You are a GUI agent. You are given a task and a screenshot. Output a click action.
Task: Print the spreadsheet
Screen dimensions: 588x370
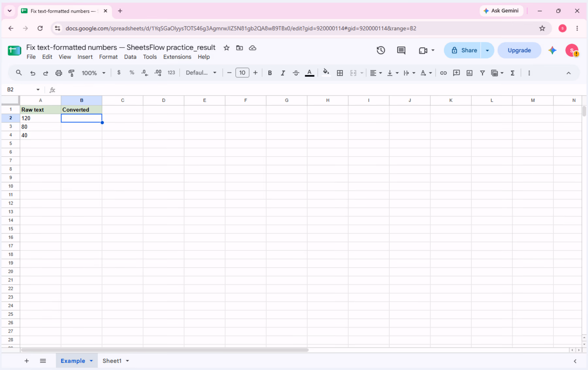point(58,73)
